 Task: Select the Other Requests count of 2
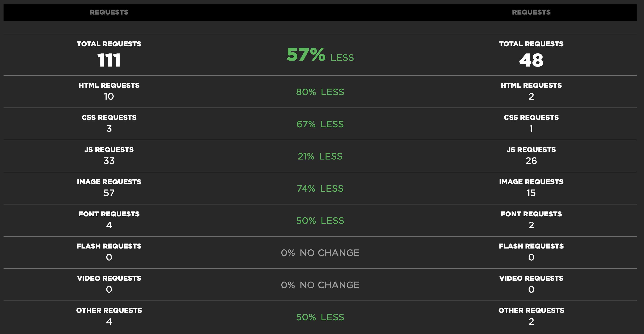(x=531, y=322)
